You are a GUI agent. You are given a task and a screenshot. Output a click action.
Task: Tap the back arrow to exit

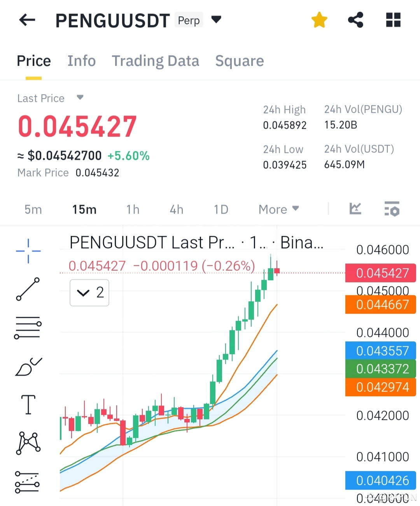tap(26, 20)
